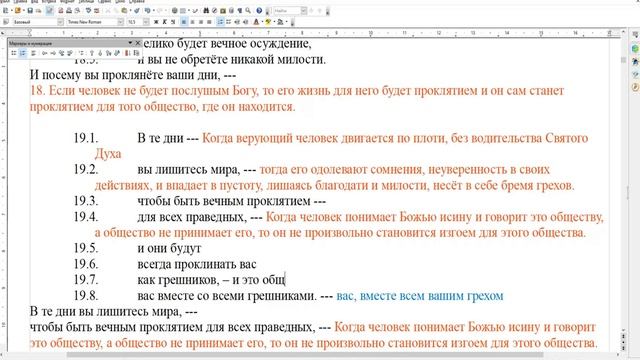Toggle Center alignment
Viewport: 640px width, 360px height.
click(x=193, y=22)
